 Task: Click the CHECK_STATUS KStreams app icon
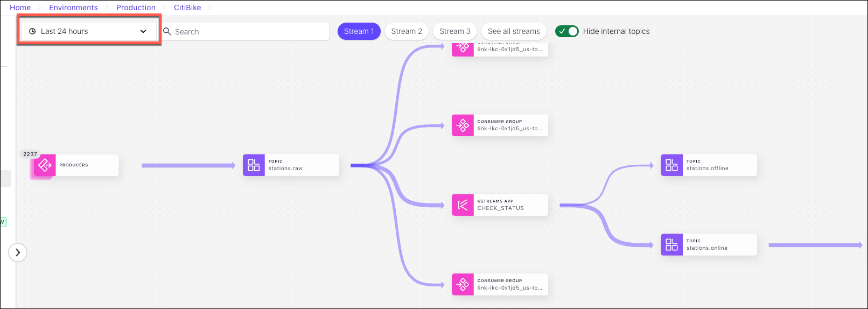click(463, 205)
